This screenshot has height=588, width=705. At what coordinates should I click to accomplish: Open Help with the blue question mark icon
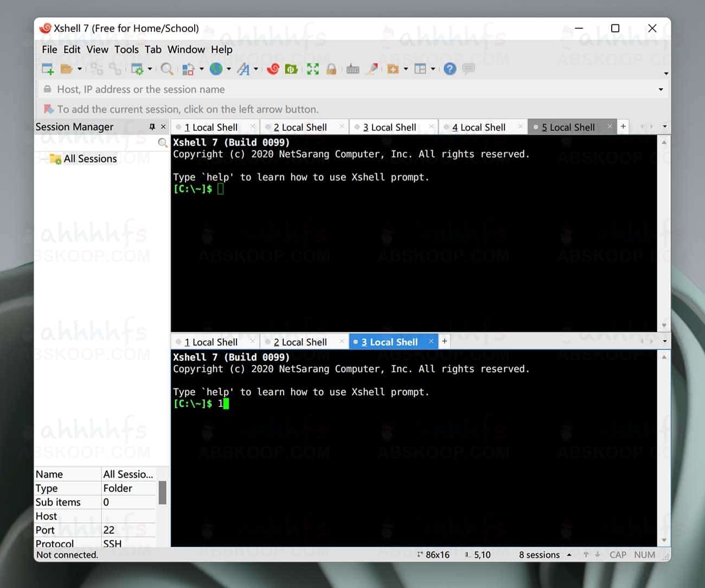tap(450, 69)
